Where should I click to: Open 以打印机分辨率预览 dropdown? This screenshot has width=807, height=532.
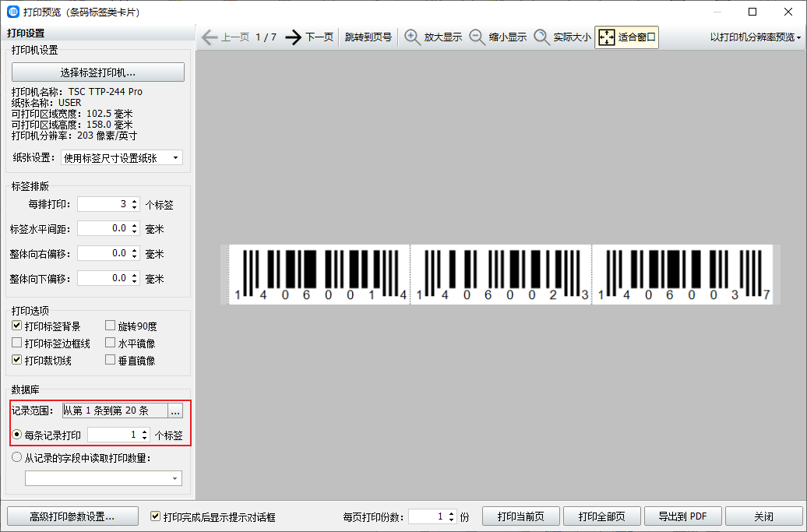click(x=756, y=37)
